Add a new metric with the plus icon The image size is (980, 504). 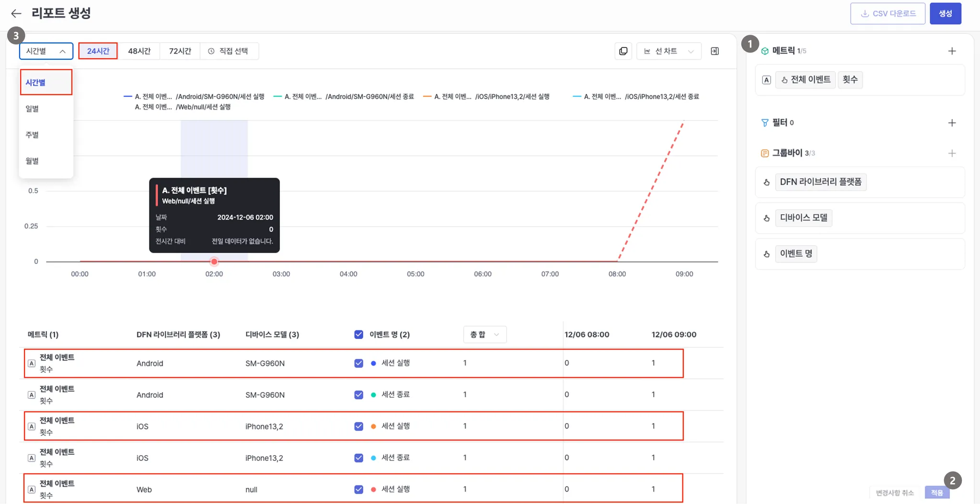pyautogui.click(x=952, y=51)
